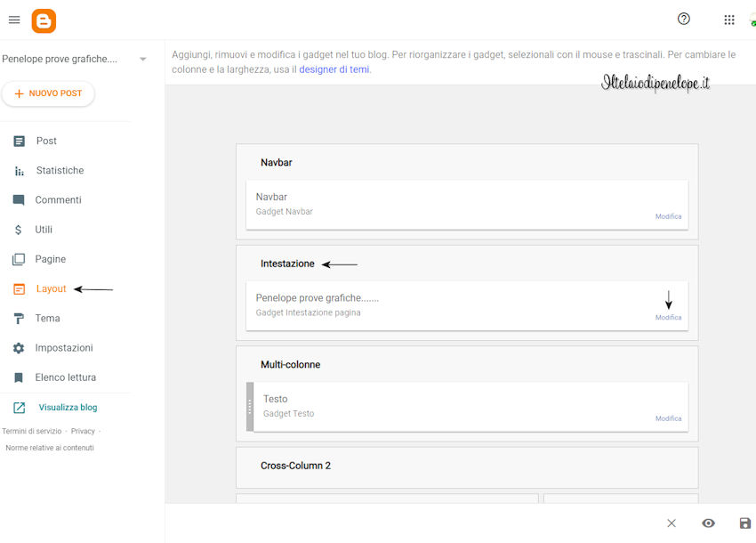Open the Google apps grid

tap(729, 20)
